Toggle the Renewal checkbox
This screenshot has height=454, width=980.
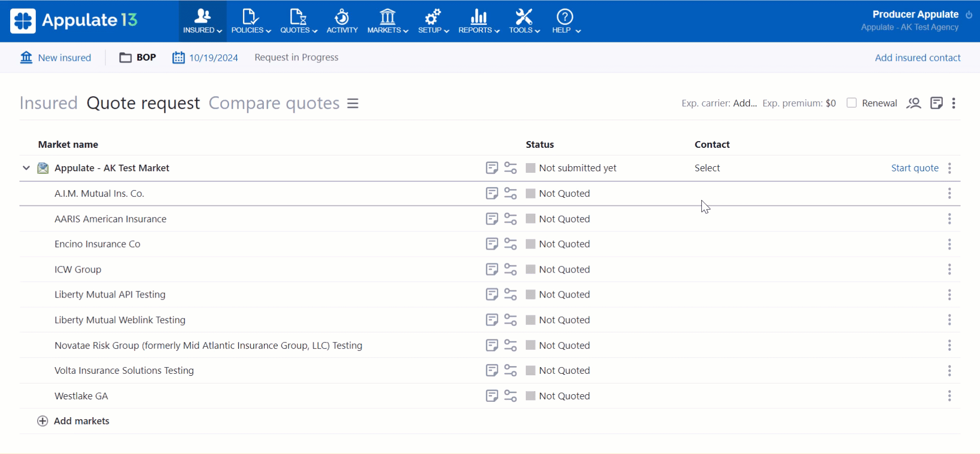[852, 103]
